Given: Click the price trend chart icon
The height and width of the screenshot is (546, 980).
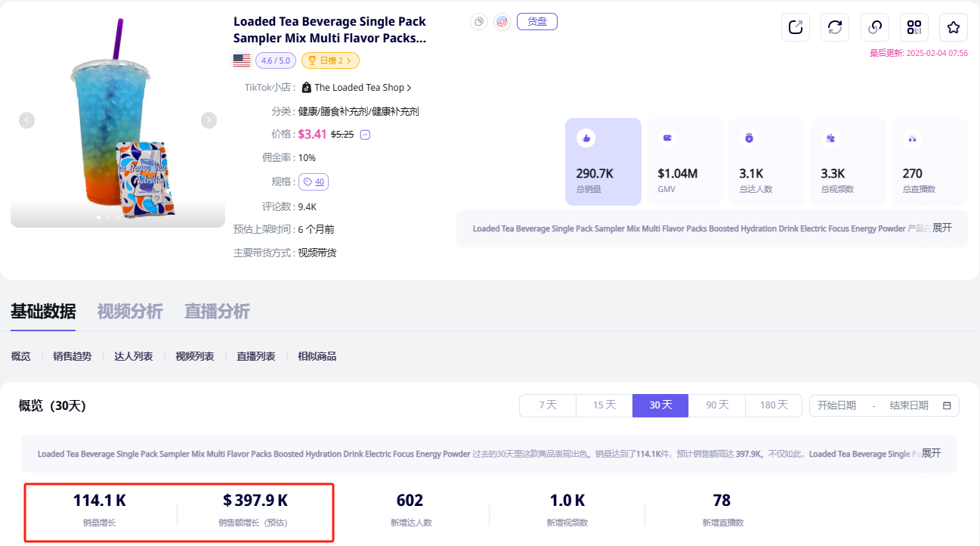Looking at the screenshot, I should pyautogui.click(x=366, y=135).
